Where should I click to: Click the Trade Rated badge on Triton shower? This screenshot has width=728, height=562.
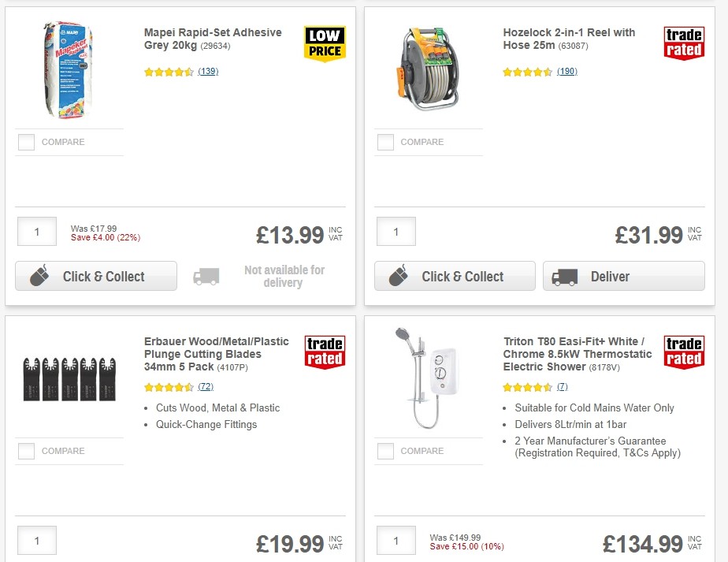tap(684, 352)
